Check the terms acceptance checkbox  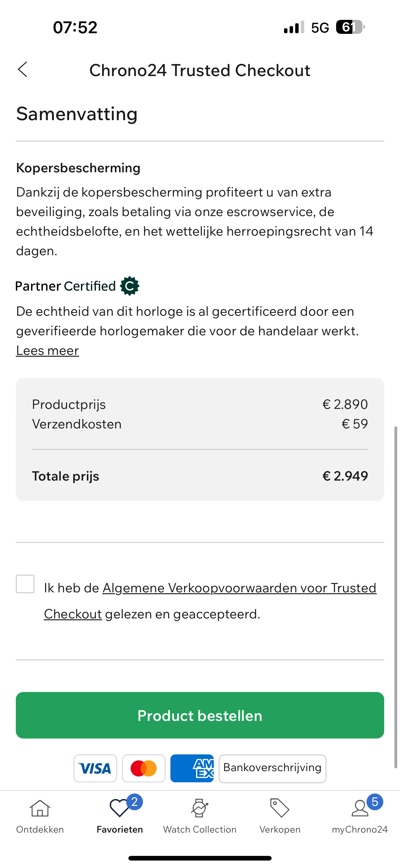(x=25, y=584)
